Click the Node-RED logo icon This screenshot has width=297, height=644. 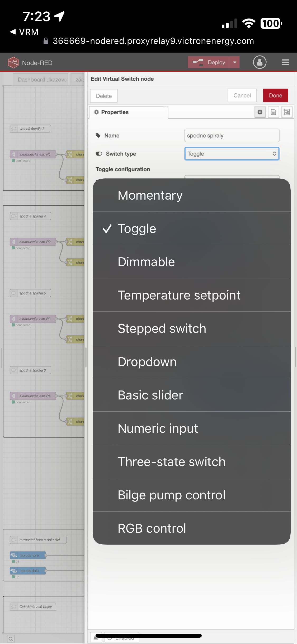(13, 63)
